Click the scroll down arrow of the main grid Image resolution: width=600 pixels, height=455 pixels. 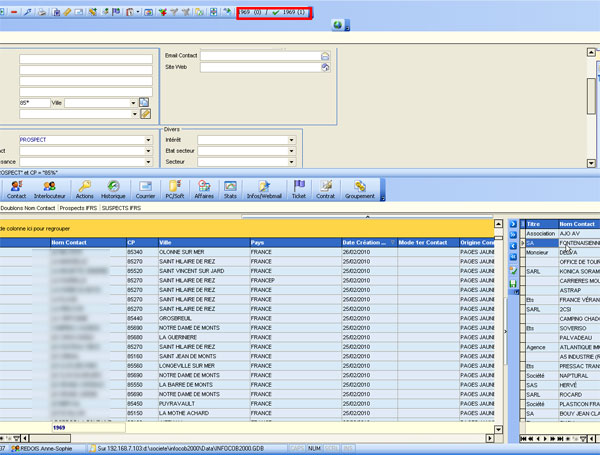(x=498, y=429)
